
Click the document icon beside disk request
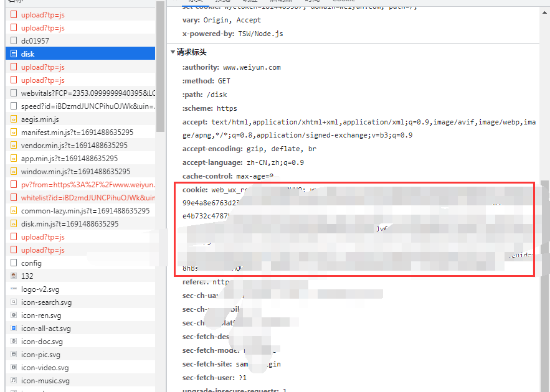(x=14, y=54)
